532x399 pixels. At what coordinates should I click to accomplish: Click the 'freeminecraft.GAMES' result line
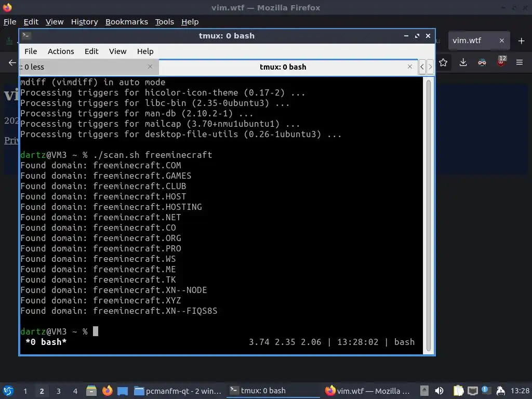pyautogui.click(x=106, y=176)
